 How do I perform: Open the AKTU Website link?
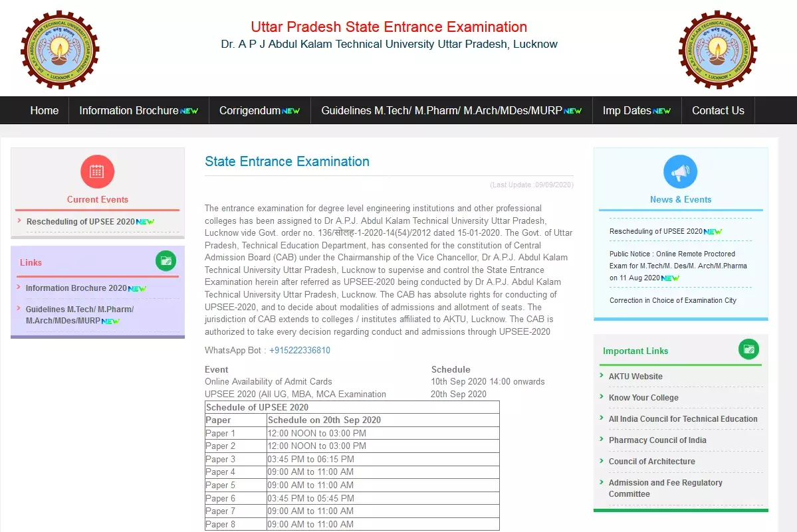click(x=635, y=377)
